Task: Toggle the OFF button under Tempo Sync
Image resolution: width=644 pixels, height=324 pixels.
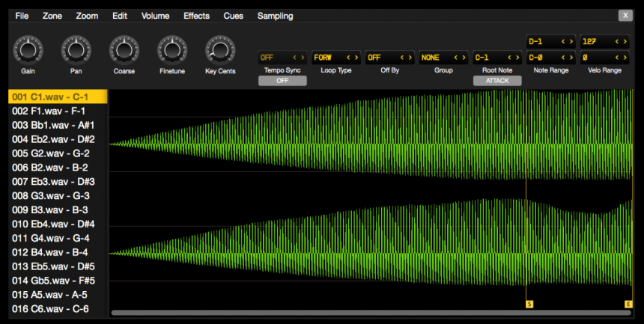Action: coord(282,80)
